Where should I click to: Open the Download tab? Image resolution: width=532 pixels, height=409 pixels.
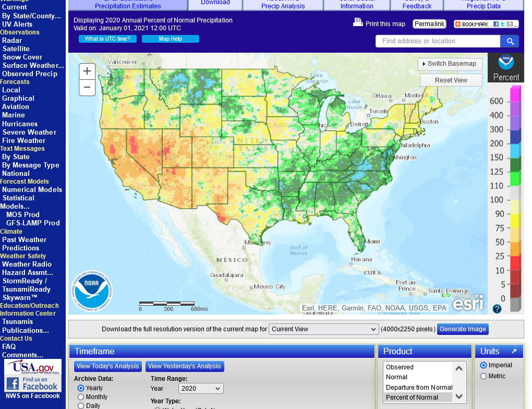tap(215, 4)
